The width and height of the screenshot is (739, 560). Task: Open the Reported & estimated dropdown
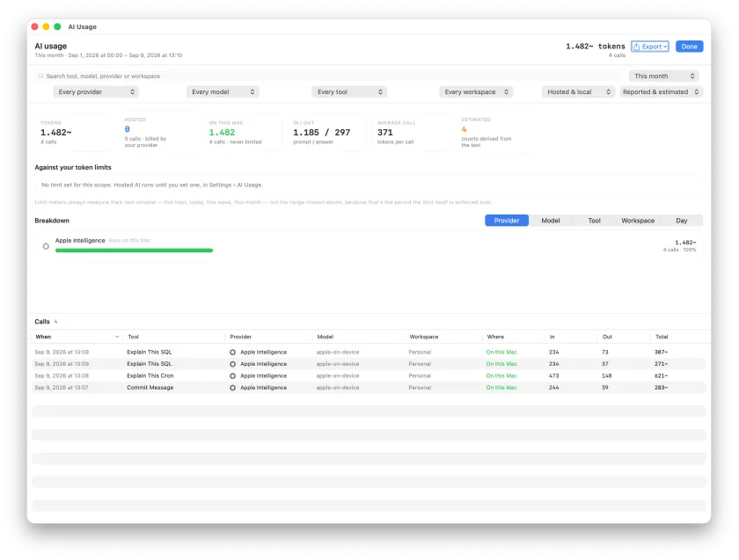click(x=661, y=91)
